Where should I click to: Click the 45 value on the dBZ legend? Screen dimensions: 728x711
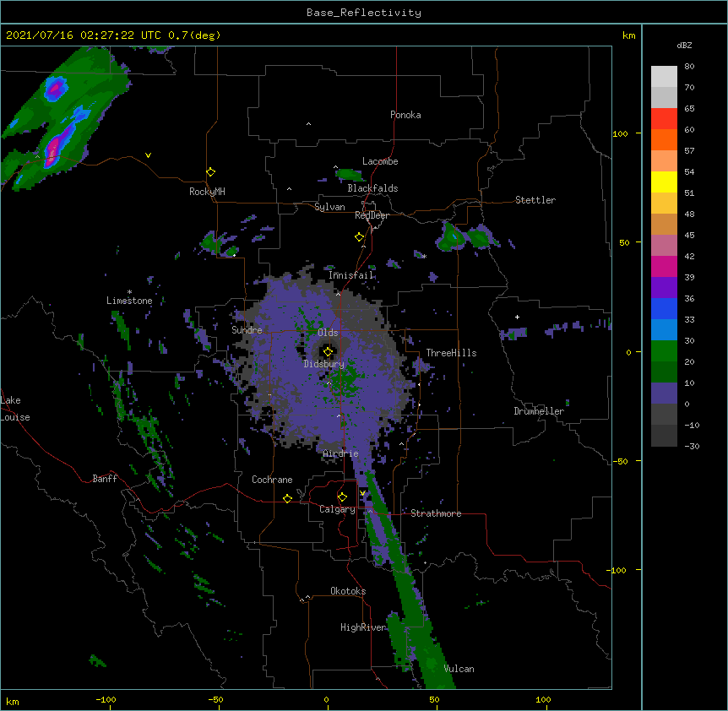coord(689,236)
